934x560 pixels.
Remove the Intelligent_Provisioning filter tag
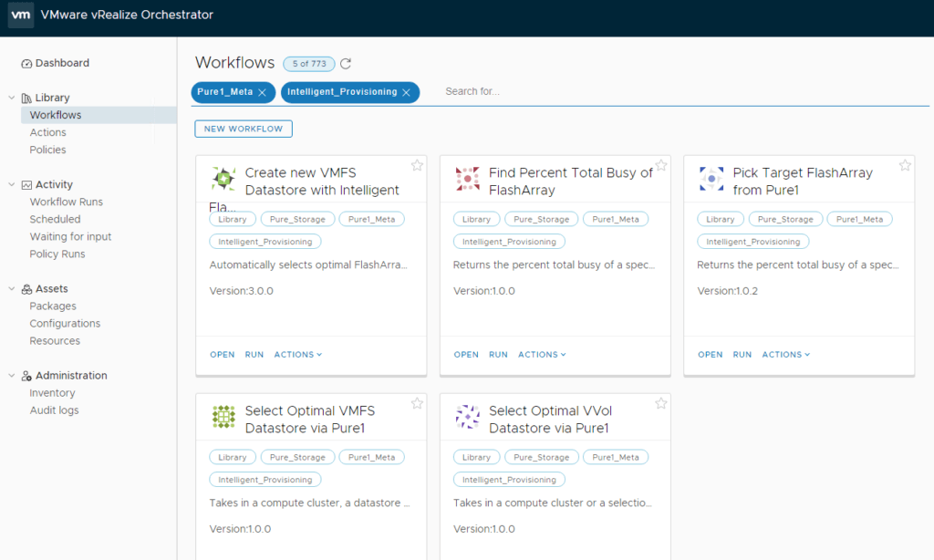[406, 92]
